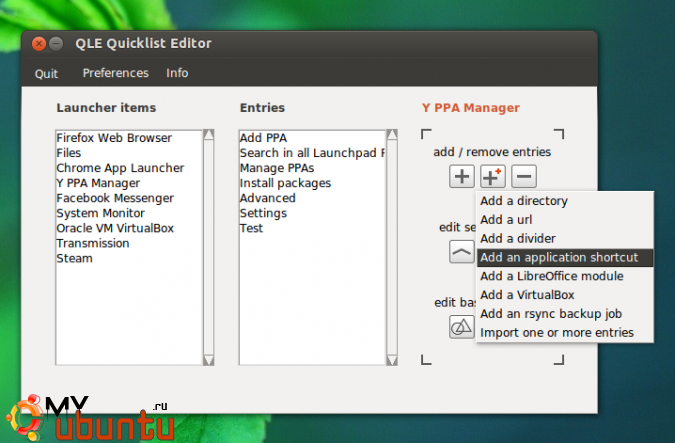Image resolution: width=675 pixels, height=443 pixels.
Task: Select Firefox Web Browser in Launcher items
Action: click(x=114, y=138)
